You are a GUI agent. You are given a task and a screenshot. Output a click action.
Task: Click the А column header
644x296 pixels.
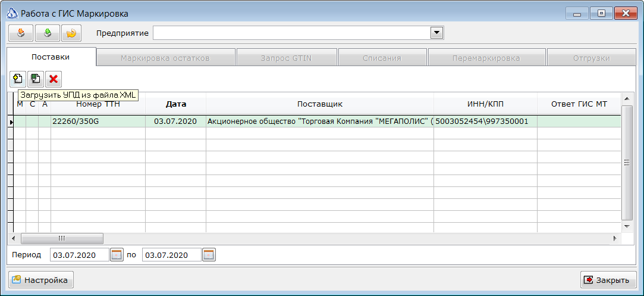45,104
